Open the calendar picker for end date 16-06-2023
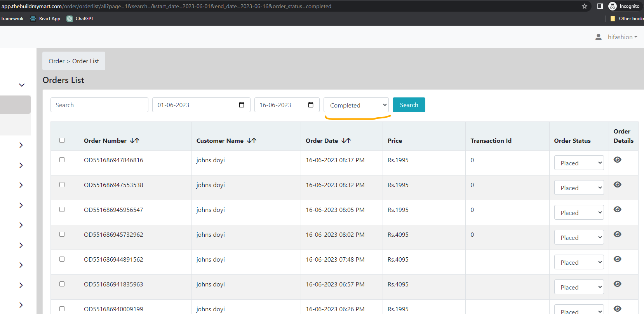The width and height of the screenshot is (644, 314). (311, 105)
